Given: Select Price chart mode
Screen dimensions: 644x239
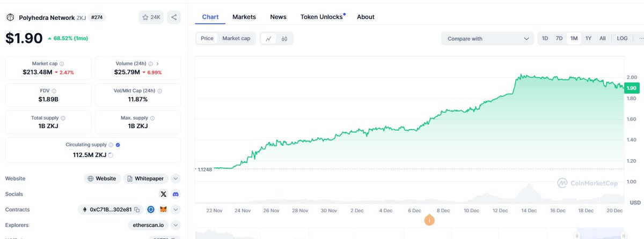Looking at the screenshot, I should click(207, 39).
